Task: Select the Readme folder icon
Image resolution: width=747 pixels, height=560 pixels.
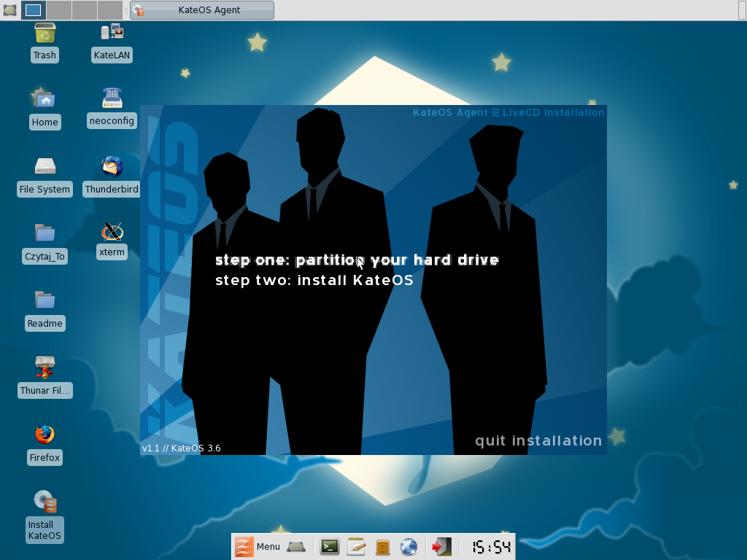Action: [44, 300]
